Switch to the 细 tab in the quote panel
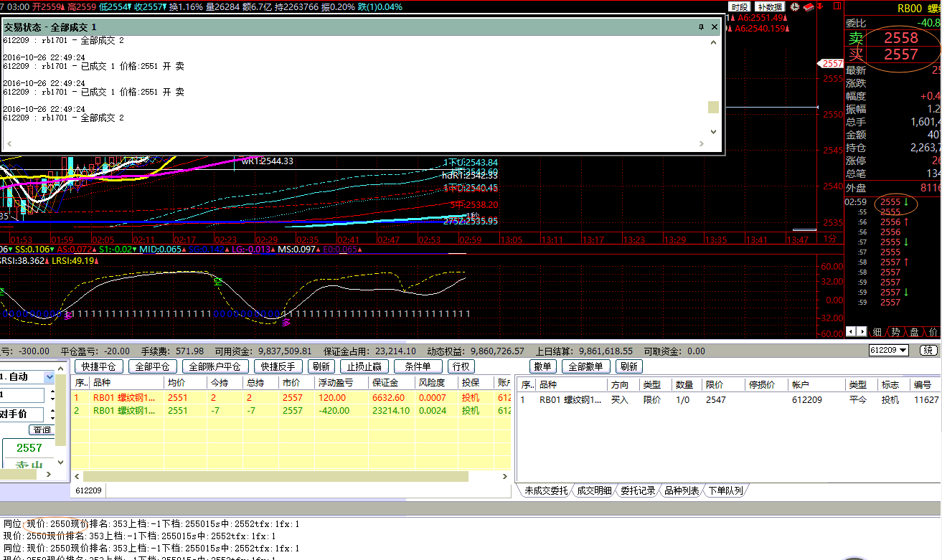The image size is (942, 560). click(x=877, y=332)
